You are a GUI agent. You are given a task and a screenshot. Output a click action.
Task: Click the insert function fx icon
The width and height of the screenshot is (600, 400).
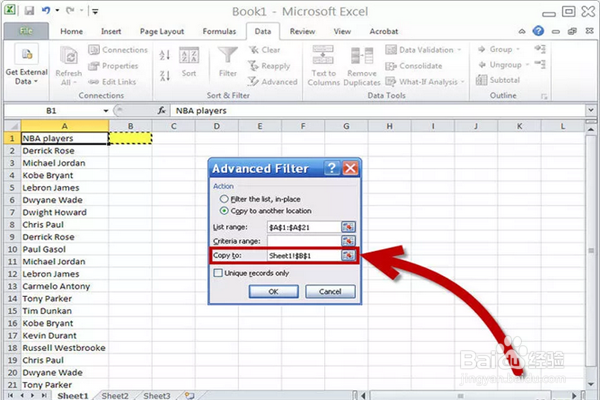click(x=161, y=111)
